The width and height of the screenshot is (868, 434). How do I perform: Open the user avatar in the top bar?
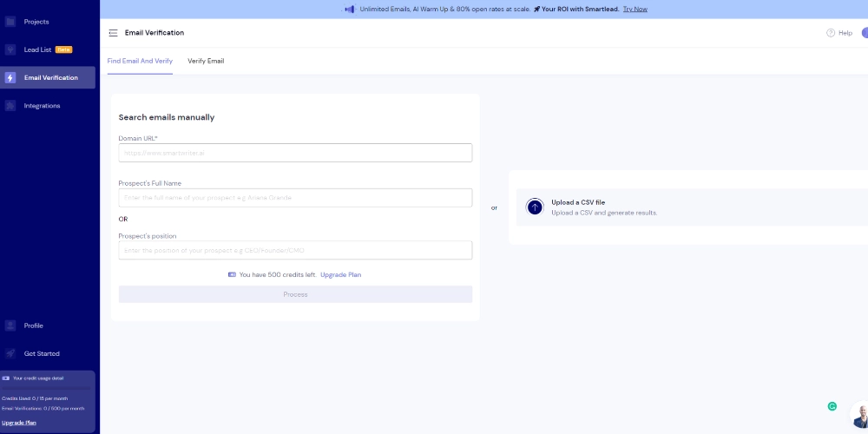tap(864, 33)
